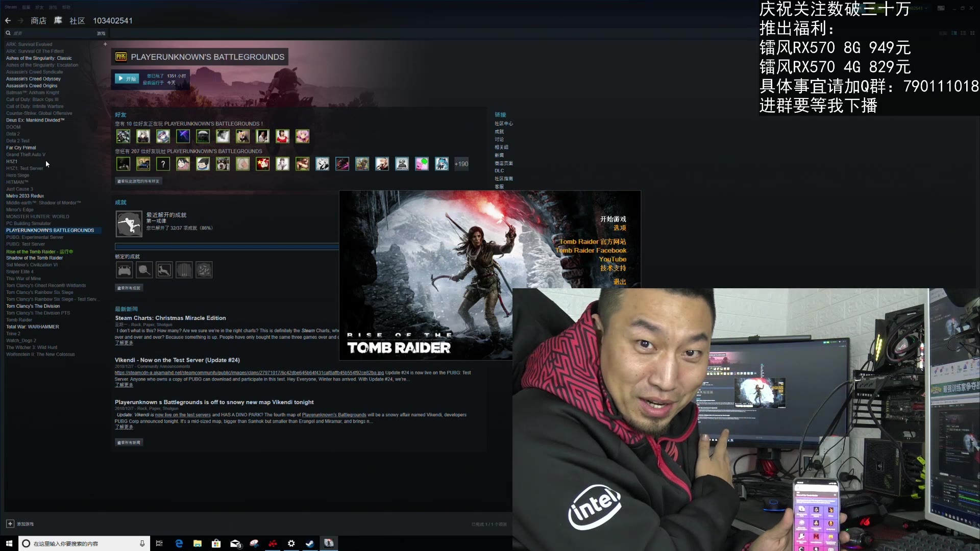Launch Microsoft Edge from the taskbar
Screen dimensions: 980x551
[x=179, y=543]
